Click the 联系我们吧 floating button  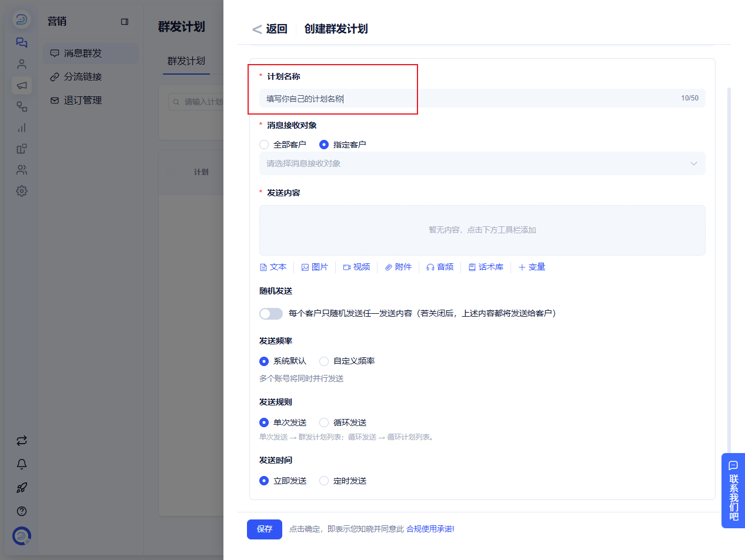[x=733, y=491]
